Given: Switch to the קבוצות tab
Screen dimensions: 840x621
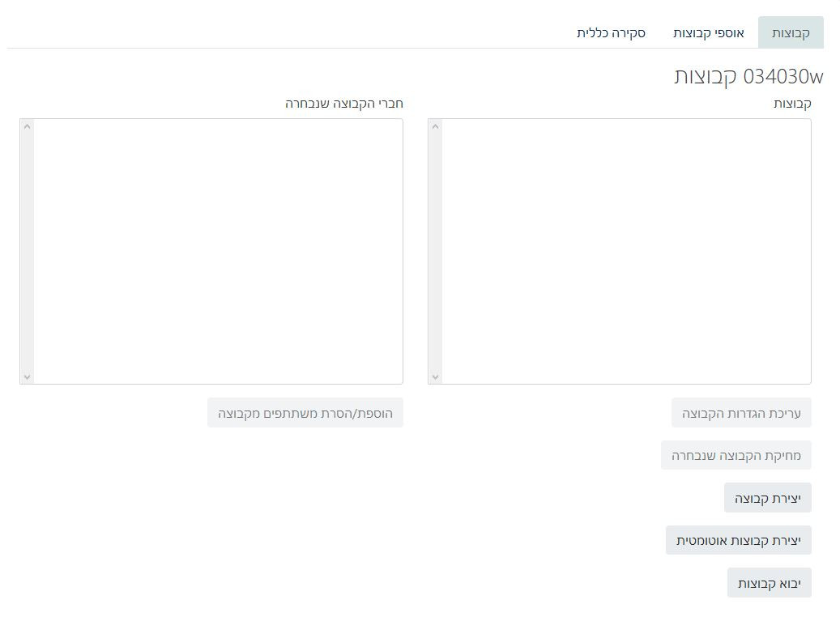Looking at the screenshot, I should [790, 33].
